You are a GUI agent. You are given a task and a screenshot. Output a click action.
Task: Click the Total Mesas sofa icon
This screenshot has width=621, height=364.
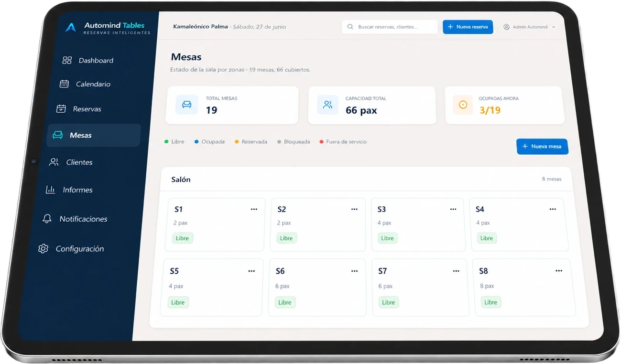click(x=187, y=105)
